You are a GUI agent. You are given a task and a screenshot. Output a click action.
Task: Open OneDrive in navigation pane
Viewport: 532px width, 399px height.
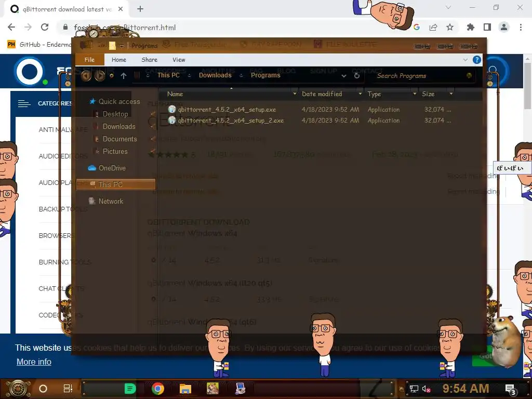click(112, 168)
